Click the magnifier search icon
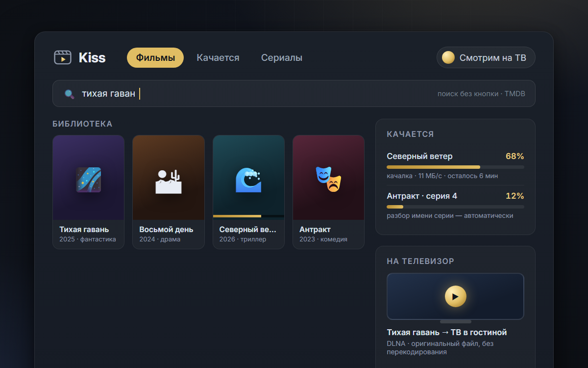This screenshot has width=588, height=368. (70, 94)
